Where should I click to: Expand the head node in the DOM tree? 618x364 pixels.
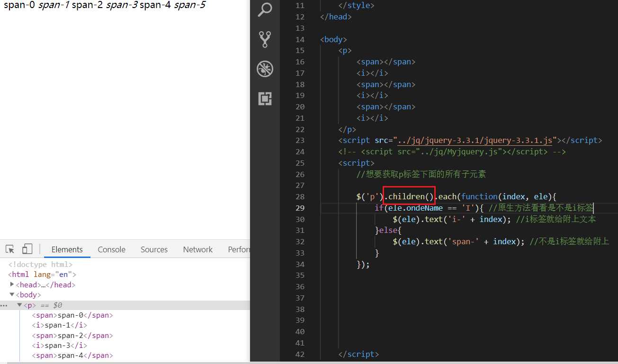(x=12, y=284)
